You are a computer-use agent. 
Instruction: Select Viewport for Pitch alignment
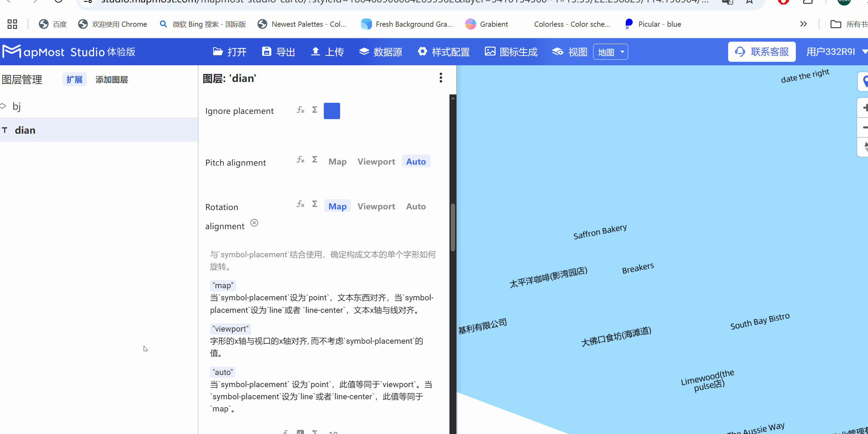coord(376,161)
